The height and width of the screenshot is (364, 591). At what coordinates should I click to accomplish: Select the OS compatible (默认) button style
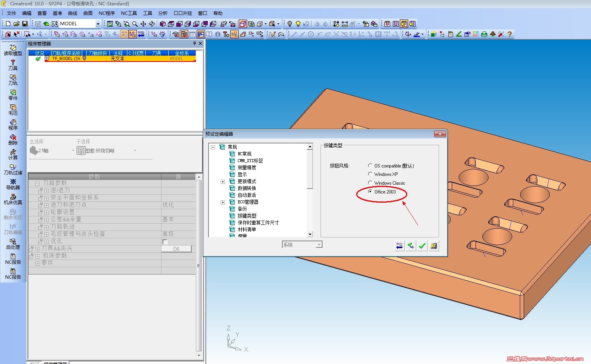pyautogui.click(x=370, y=166)
